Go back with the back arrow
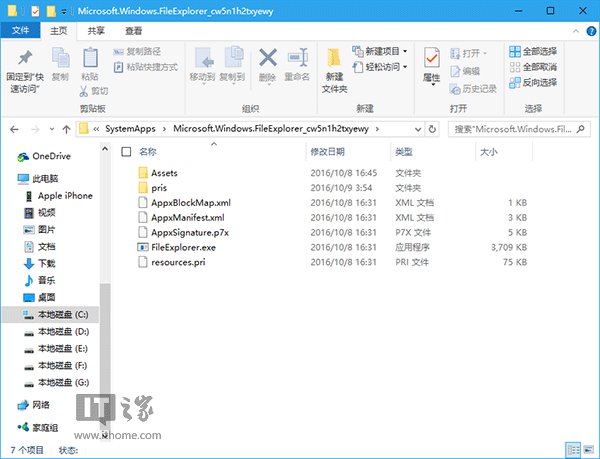The height and width of the screenshot is (459, 600). click(15, 129)
